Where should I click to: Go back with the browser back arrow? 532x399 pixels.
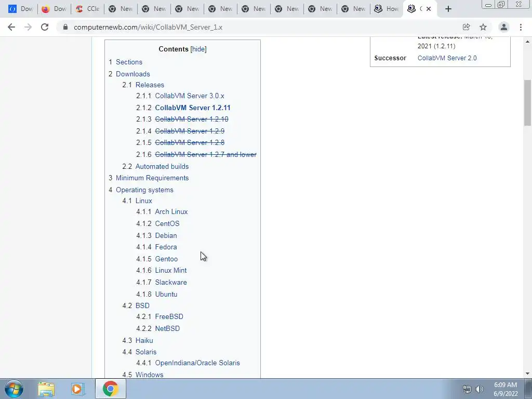coord(11,27)
